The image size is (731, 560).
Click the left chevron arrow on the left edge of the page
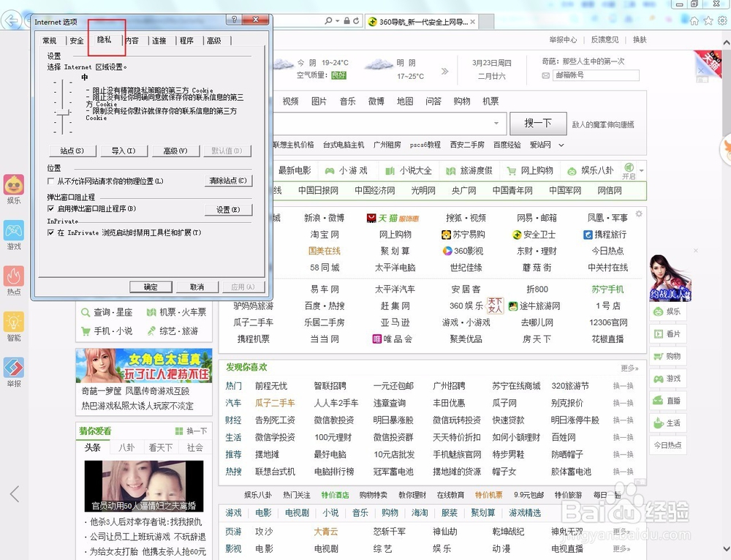[x=15, y=493]
